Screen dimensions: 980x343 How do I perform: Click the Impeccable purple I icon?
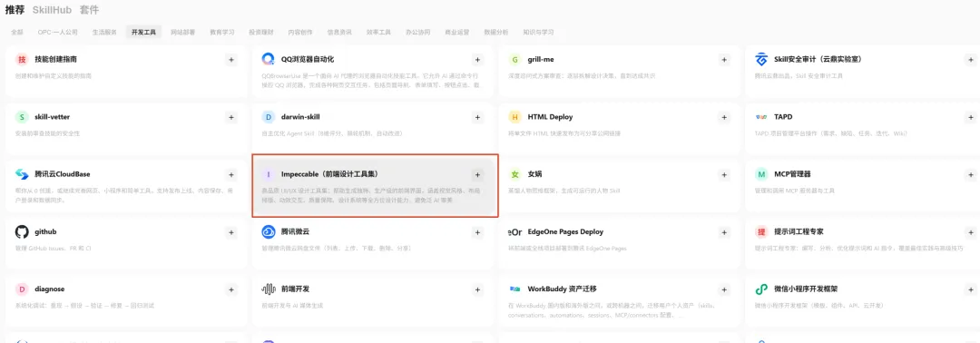268,174
